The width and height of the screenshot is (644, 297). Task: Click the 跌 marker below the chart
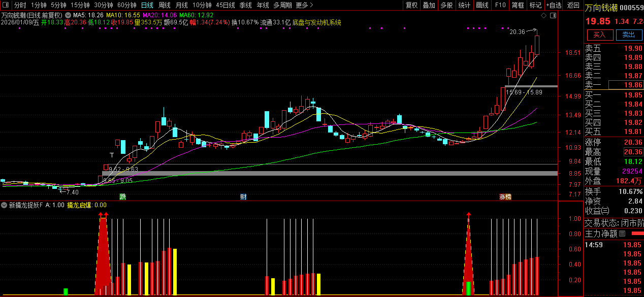122,196
